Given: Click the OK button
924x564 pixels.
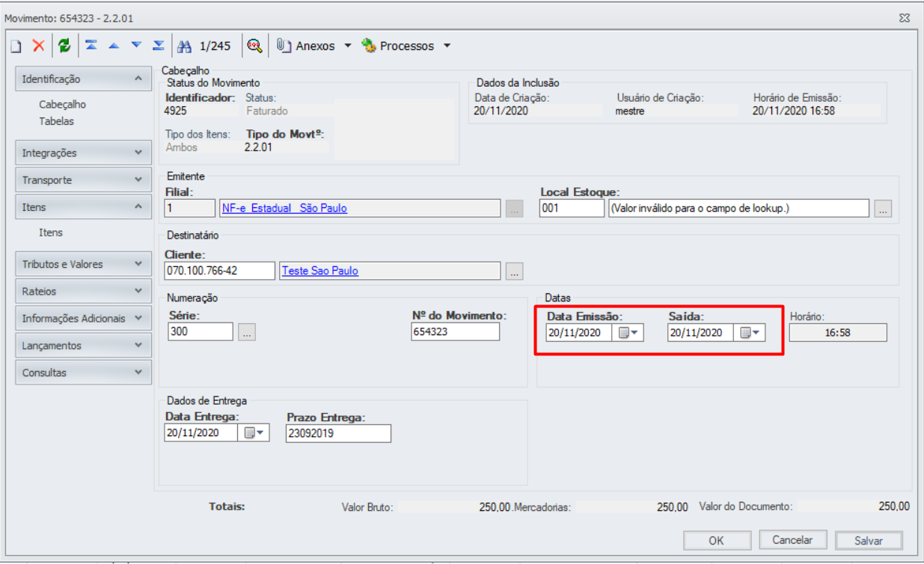Looking at the screenshot, I should [x=716, y=540].
